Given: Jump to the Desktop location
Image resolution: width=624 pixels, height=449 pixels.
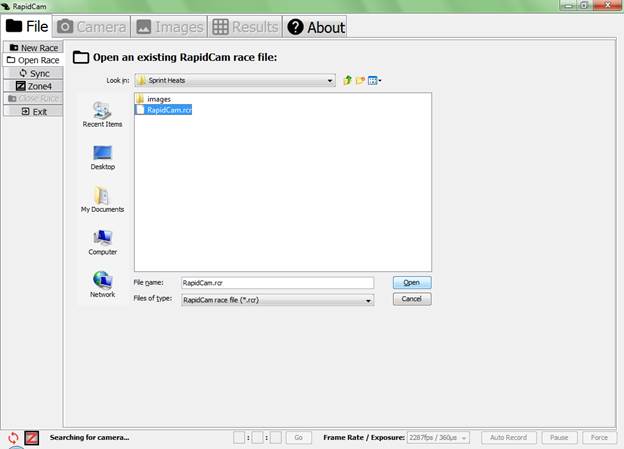Looking at the screenshot, I should click(102, 157).
